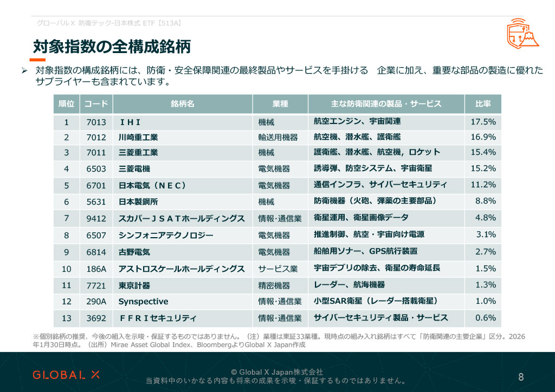Open the 業種 column header

click(279, 104)
